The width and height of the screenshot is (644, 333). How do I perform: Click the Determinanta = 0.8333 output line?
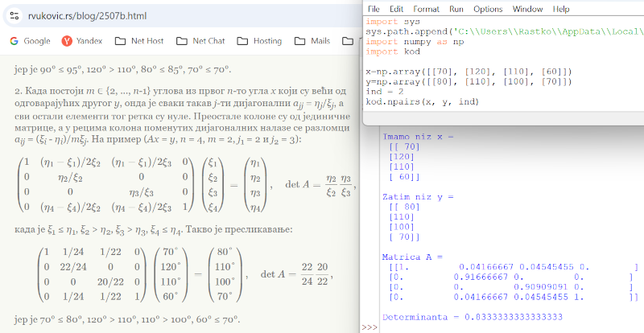[x=473, y=318]
